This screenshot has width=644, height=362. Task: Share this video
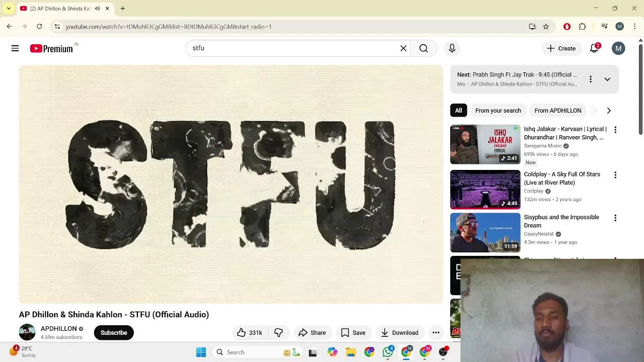click(312, 333)
